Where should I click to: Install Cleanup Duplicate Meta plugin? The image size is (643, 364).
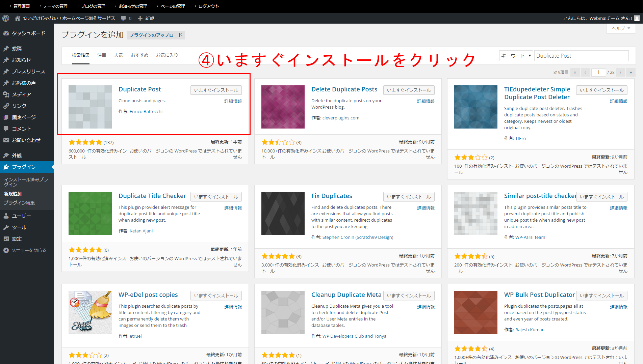click(409, 296)
